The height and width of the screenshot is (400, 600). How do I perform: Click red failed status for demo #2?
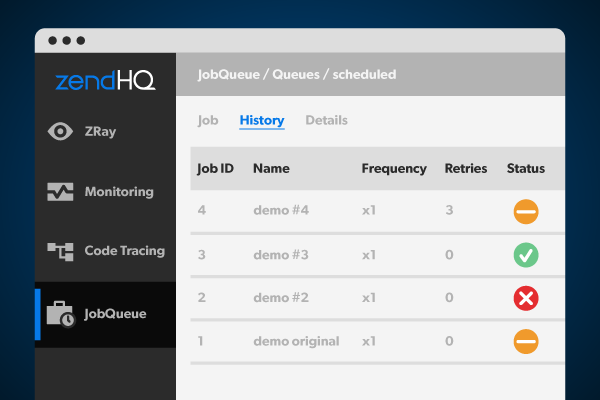pyautogui.click(x=526, y=298)
